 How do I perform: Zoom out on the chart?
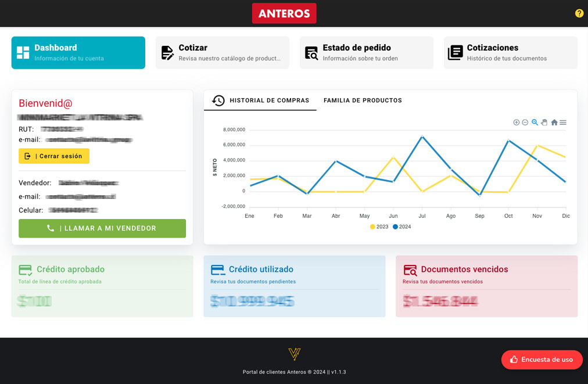(x=525, y=122)
